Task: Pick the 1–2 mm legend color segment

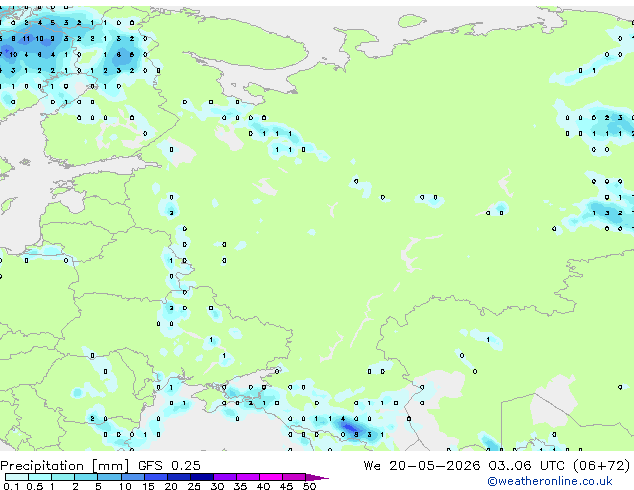Action: pos(63,477)
